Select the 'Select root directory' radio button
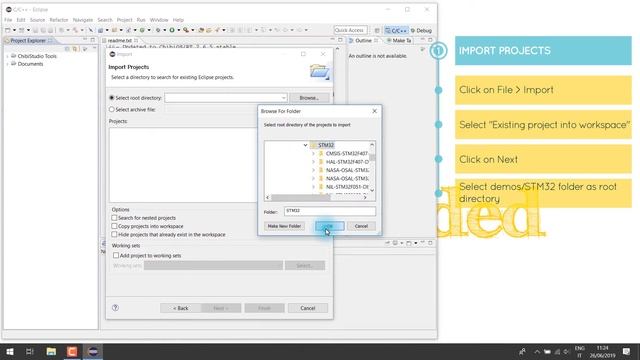 click(x=112, y=98)
